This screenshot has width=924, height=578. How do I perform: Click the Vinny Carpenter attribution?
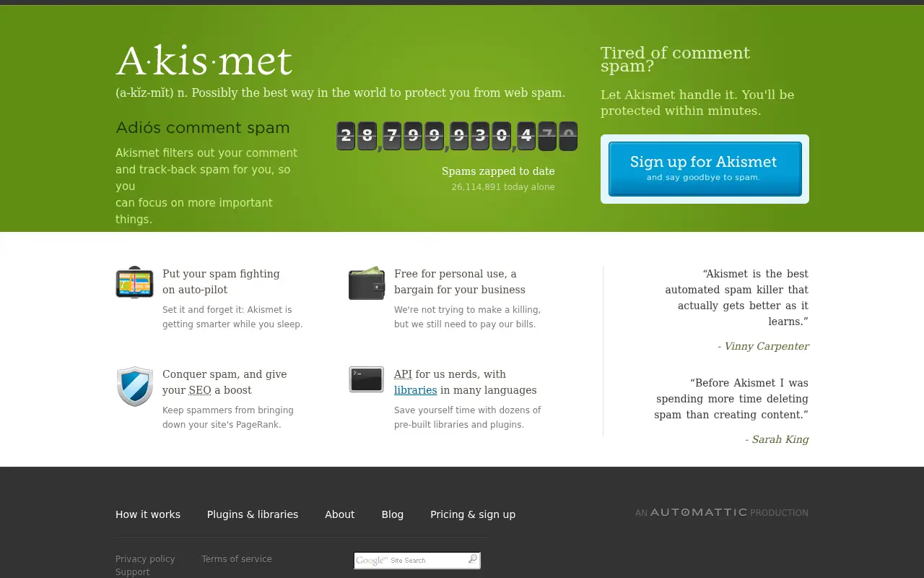click(x=763, y=346)
